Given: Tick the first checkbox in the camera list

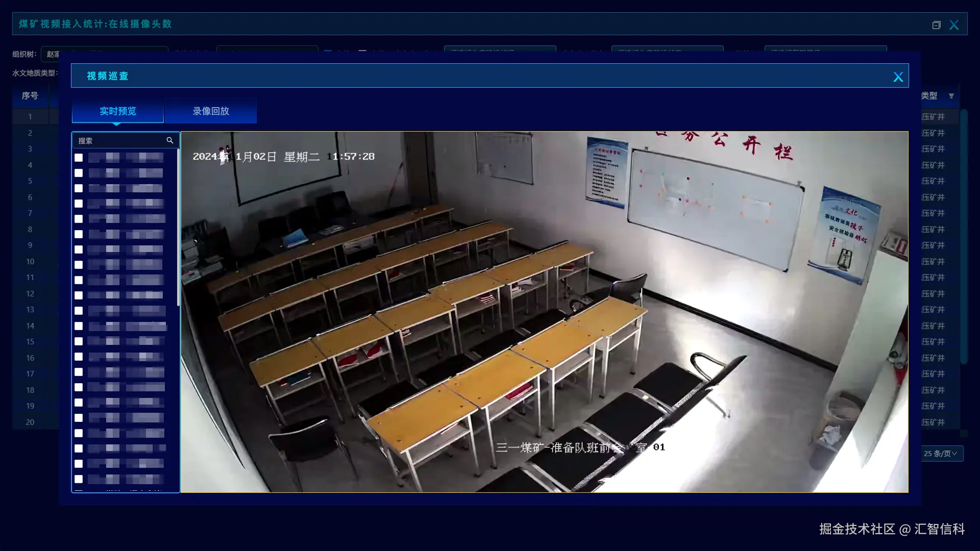Looking at the screenshot, I should 79,158.
